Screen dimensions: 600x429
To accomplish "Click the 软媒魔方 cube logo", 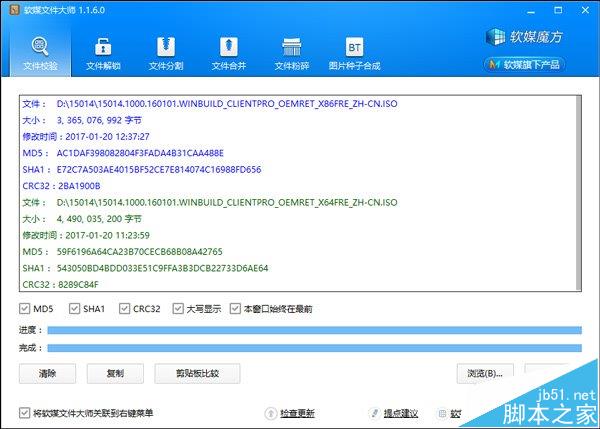I will click(495, 37).
